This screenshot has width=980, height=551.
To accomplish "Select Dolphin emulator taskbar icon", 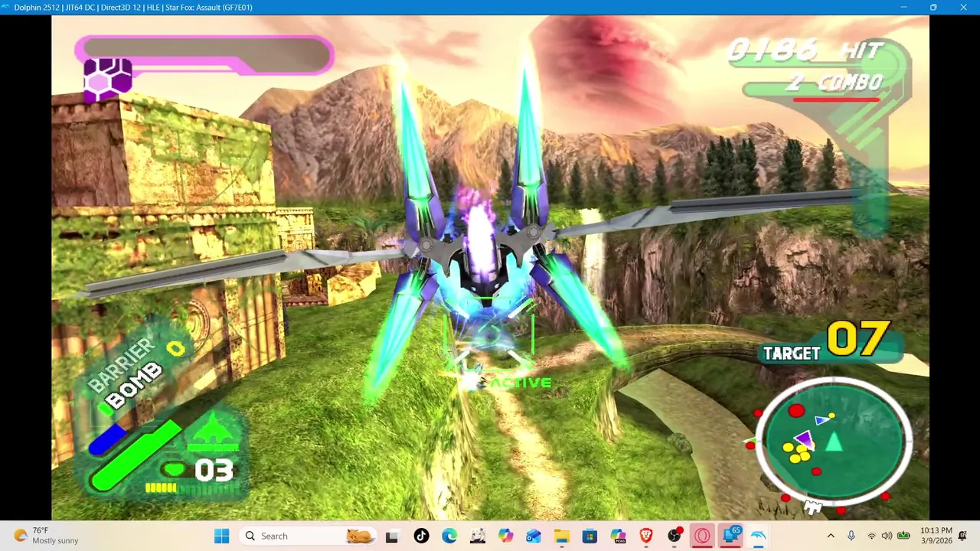I will pyautogui.click(x=759, y=536).
